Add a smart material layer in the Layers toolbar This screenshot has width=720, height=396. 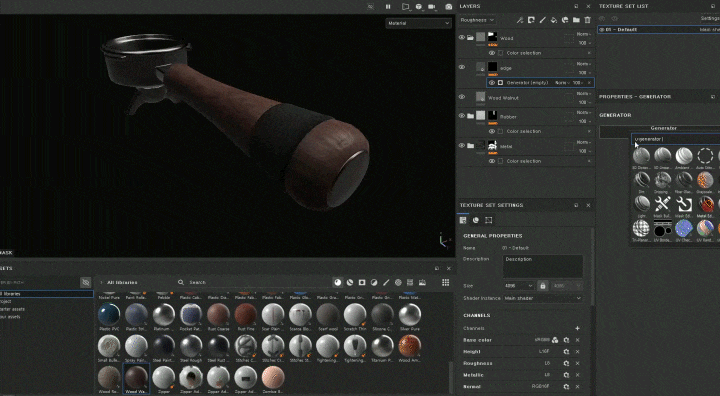tap(565, 20)
